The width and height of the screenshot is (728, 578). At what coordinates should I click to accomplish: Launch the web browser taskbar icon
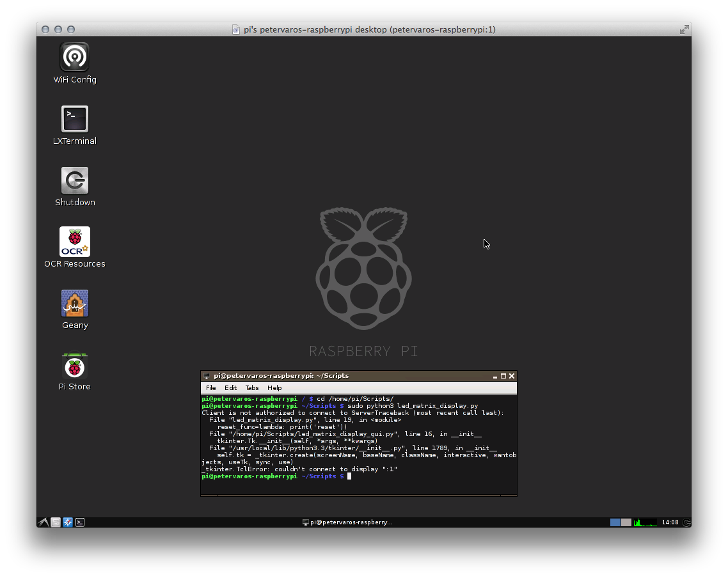click(68, 522)
